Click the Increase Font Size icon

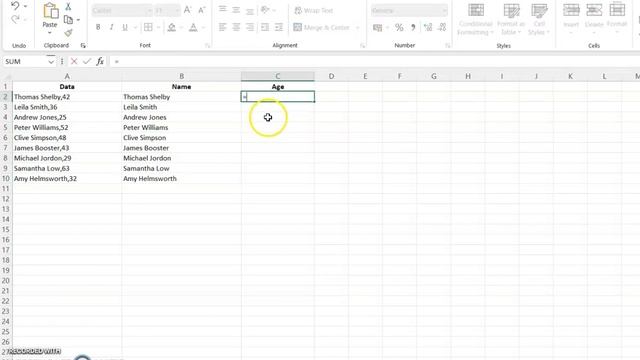[187, 10]
